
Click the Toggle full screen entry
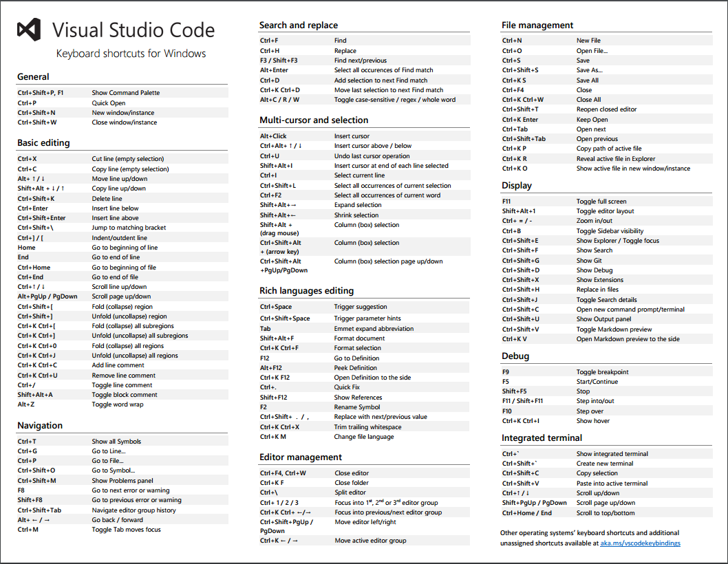pos(606,201)
